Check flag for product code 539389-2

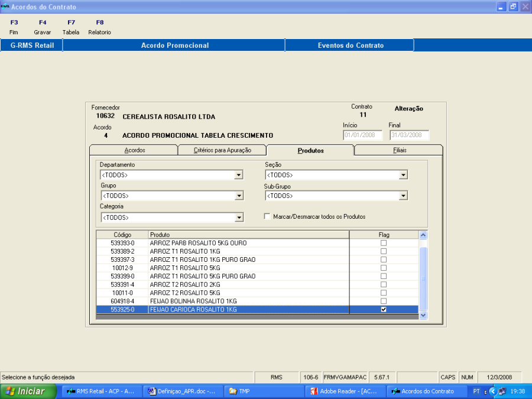[384, 251]
